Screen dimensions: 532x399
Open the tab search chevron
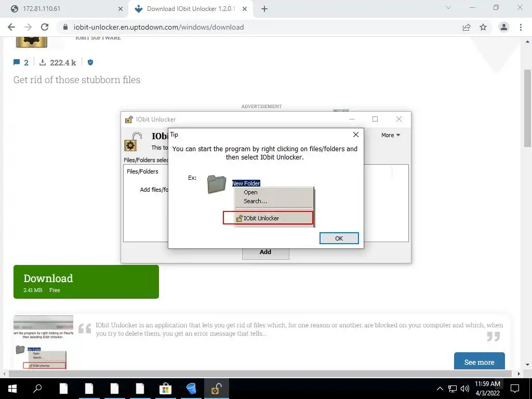click(448, 7)
